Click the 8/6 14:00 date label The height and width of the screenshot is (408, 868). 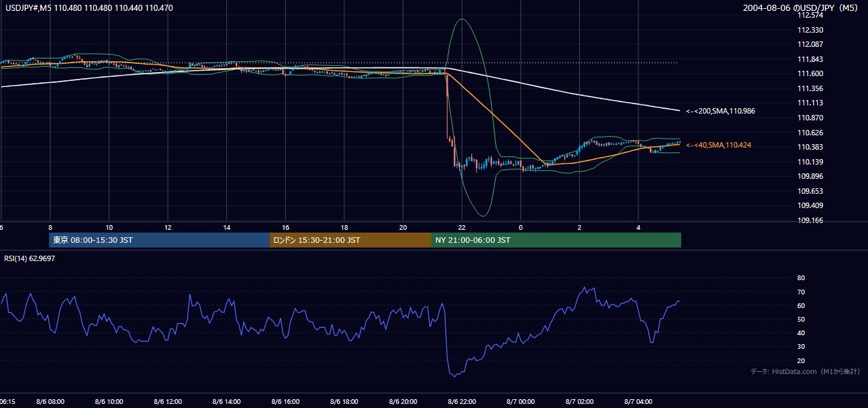(227, 402)
